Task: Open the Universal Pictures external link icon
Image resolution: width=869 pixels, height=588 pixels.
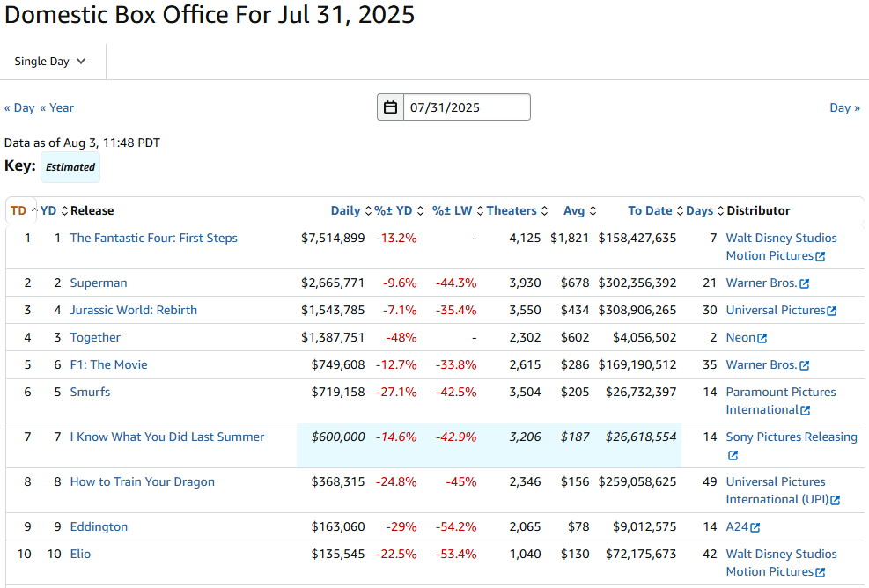Action: point(831,311)
